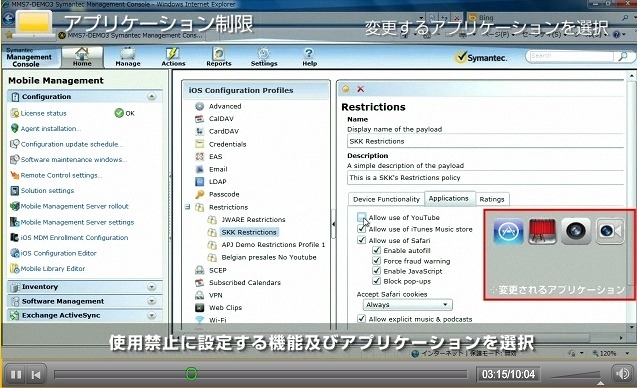Switch to Applications tab
This screenshot has width=637, height=388.
coord(449,198)
